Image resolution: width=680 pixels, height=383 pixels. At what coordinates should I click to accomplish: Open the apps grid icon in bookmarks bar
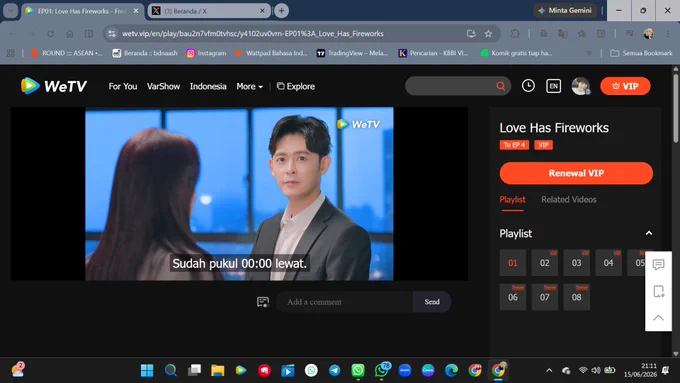coord(11,53)
